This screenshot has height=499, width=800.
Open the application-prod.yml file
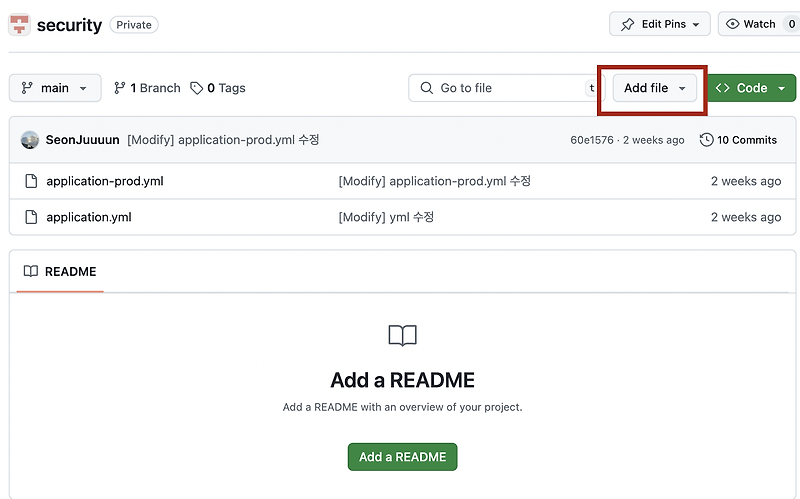[x=105, y=181]
